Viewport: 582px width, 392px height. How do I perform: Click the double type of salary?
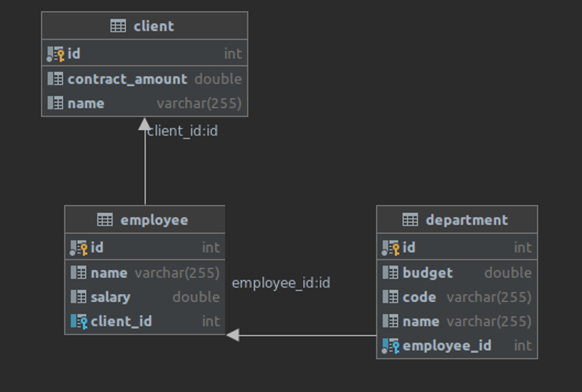pyautogui.click(x=196, y=297)
